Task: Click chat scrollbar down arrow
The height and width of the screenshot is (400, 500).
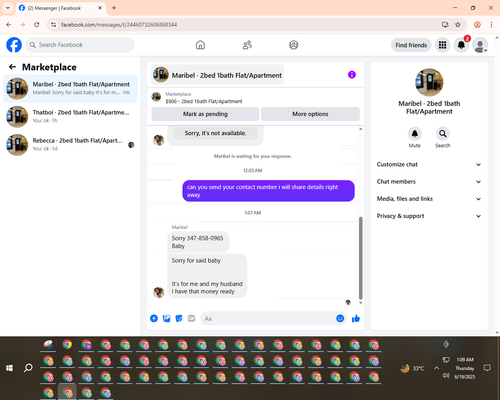Action: pos(360,303)
